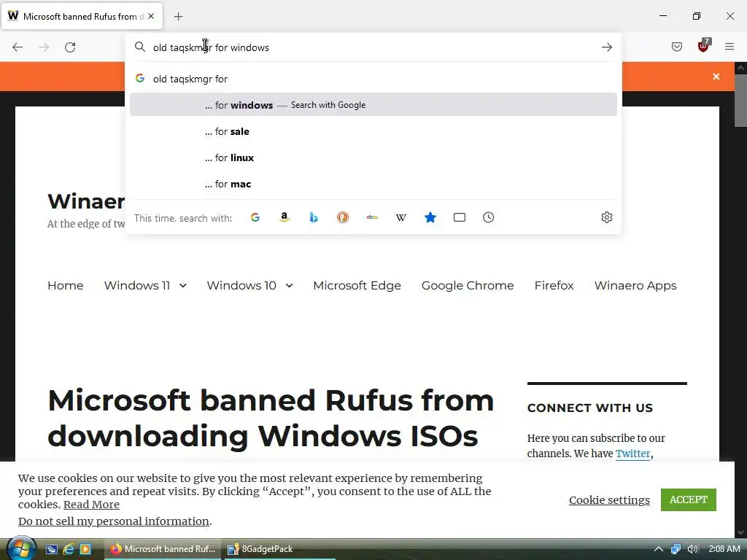Choose the '... for windows' suggestion
747x560 pixels.
[x=373, y=105]
